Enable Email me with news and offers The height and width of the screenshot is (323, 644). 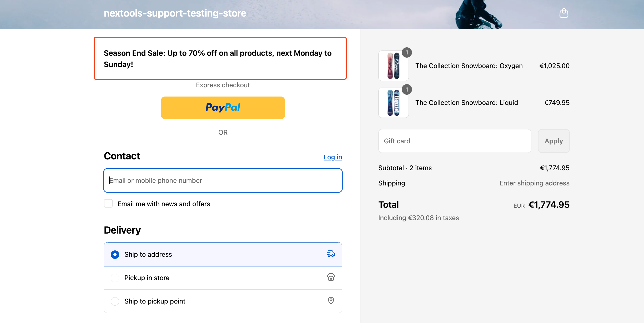tap(108, 204)
